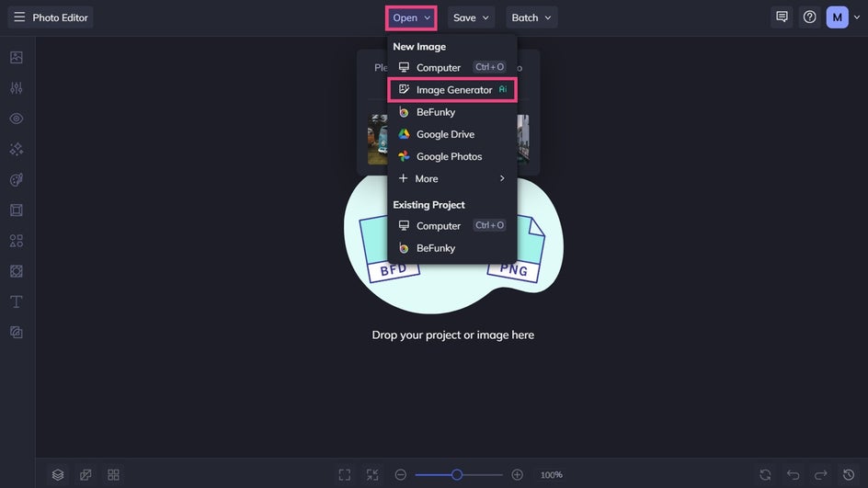The height and width of the screenshot is (488, 868).
Task: Select Google Drive menu entry
Action: coord(452,134)
